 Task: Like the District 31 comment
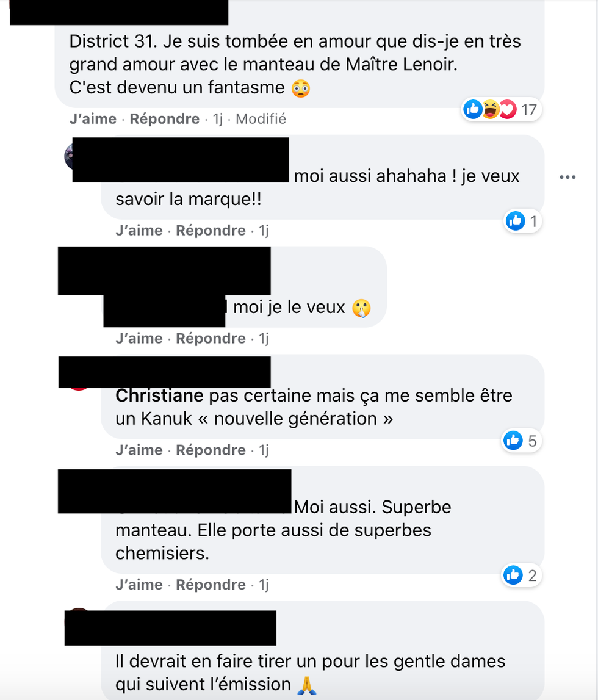pos(93,119)
